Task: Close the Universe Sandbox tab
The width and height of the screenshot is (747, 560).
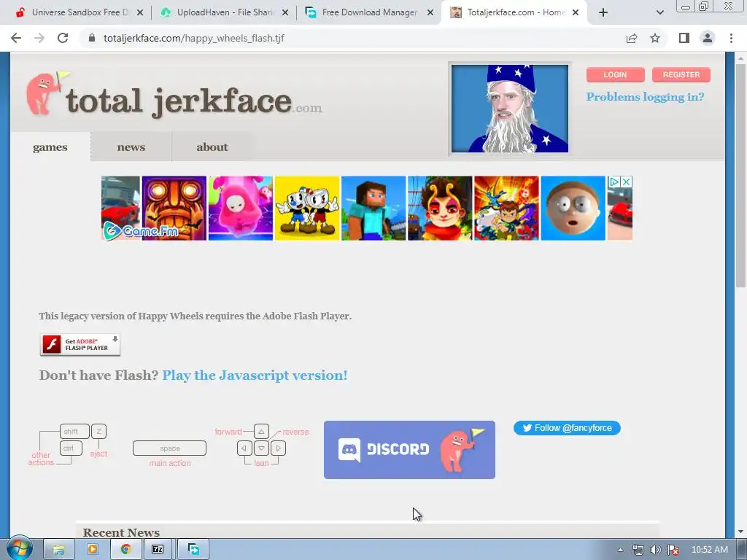Action: 140,13
